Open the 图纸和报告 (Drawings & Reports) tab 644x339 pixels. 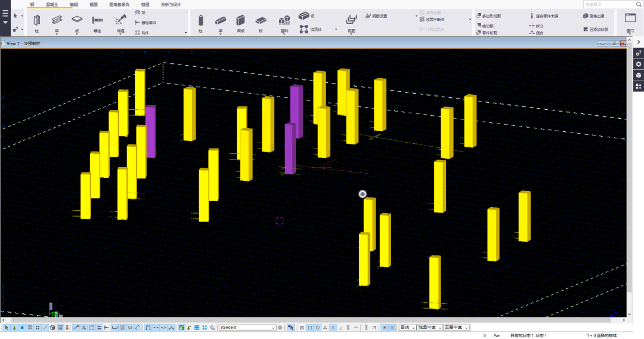[x=119, y=4]
